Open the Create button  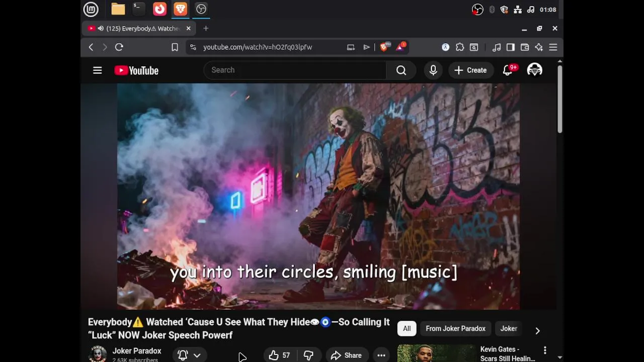tap(470, 70)
